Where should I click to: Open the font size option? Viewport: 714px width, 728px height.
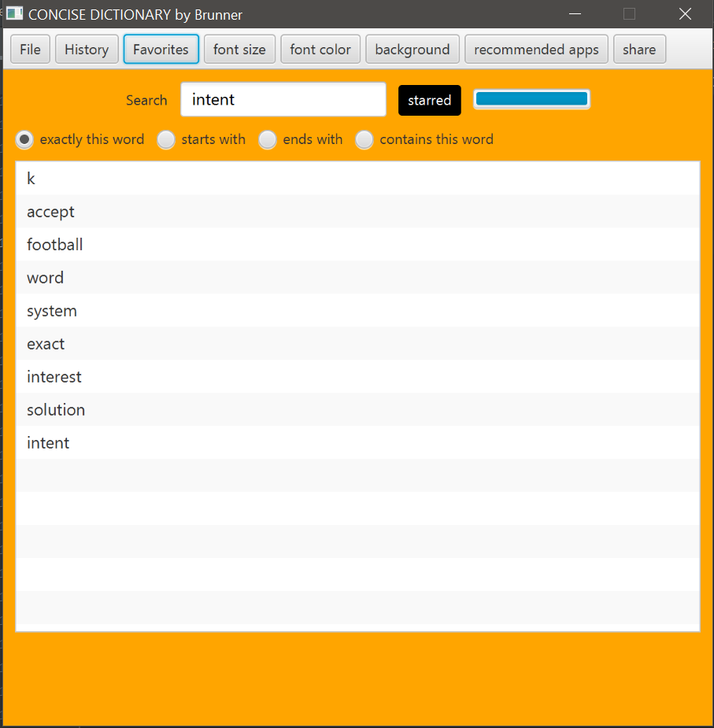point(239,50)
